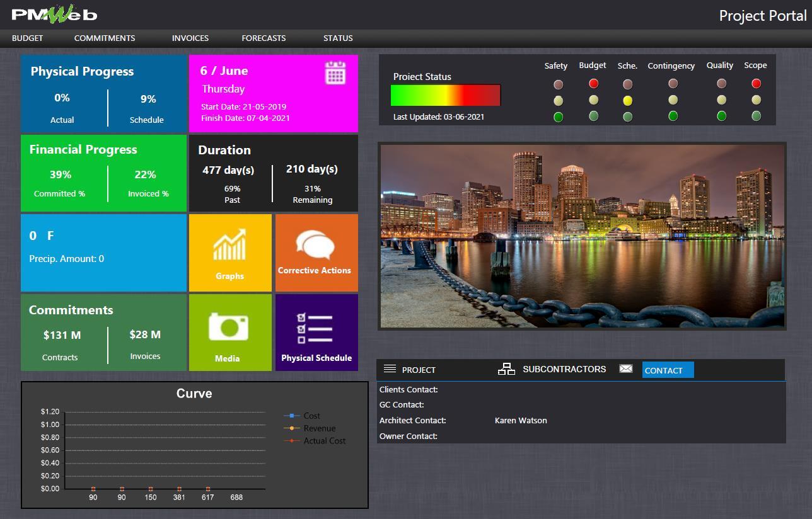
Task: Click the $131 M Contracts value
Action: pos(62,335)
